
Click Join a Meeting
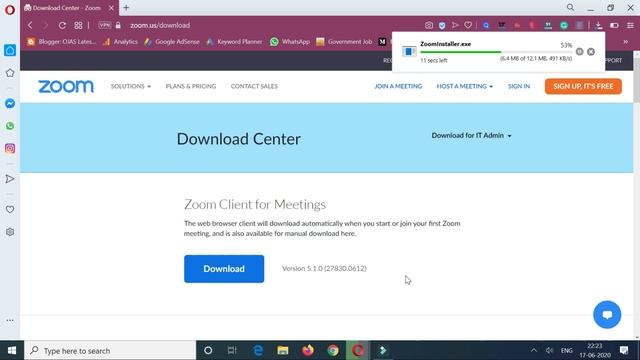(x=398, y=87)
